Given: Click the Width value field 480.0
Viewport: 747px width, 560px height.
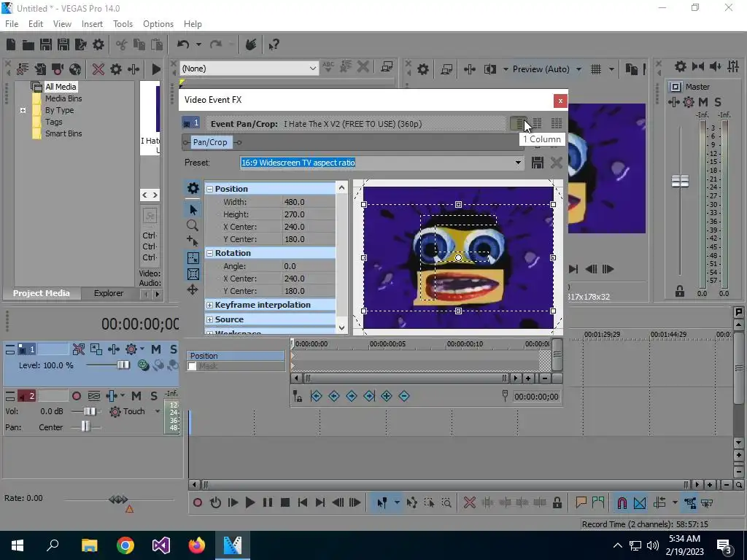Looking at the screenshot, I should [x=309, y=202].
